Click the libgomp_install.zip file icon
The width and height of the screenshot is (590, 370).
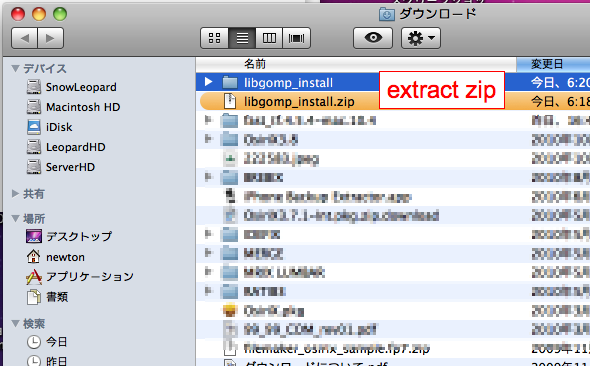pyautogui.click(x=230, y=101)
